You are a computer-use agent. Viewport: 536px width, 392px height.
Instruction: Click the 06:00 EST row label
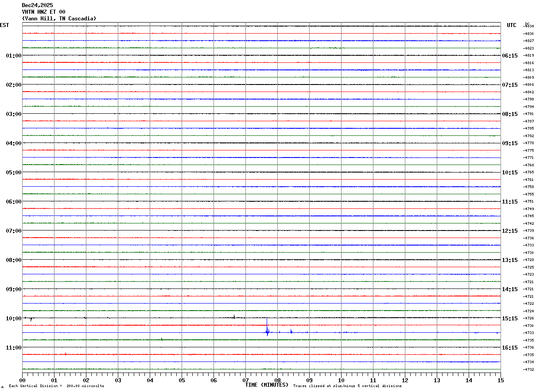[x=13, y=202]
